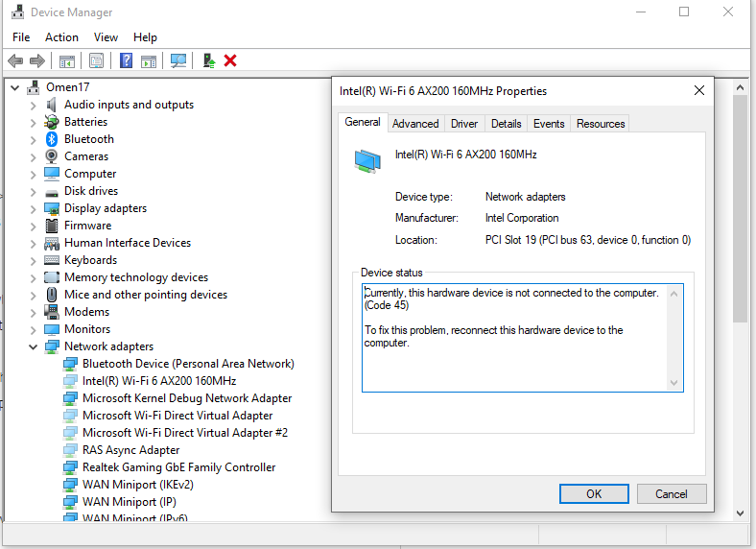Click device tree scrollbar up arrow
Image resolution: width=756 pixels, height=549 pixels.
(x=740, y=87)
